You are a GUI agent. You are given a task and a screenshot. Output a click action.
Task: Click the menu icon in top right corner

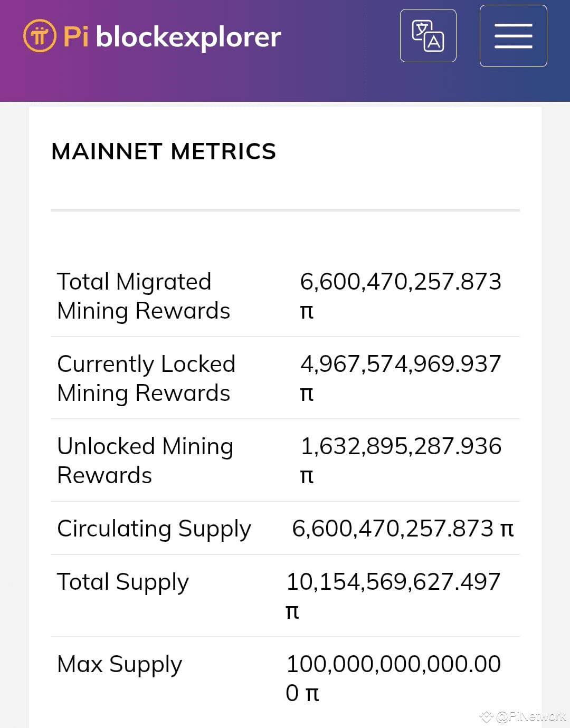click(513, 36)
